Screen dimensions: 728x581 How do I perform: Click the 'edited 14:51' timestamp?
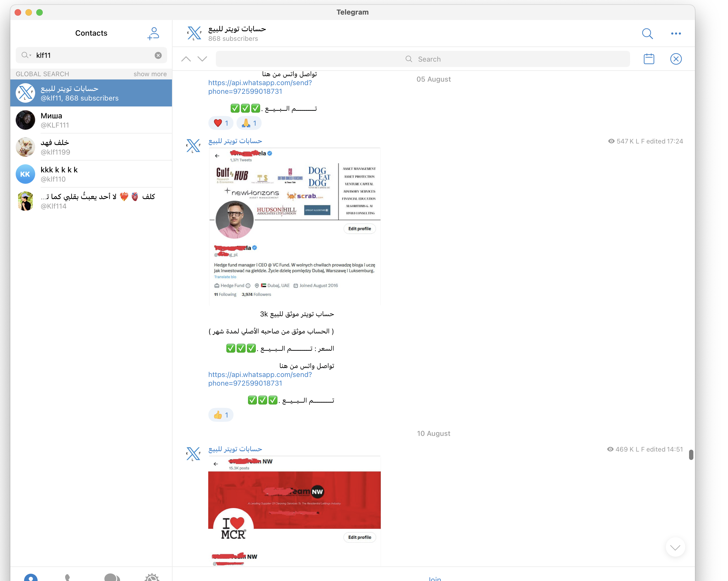[664, 449]
